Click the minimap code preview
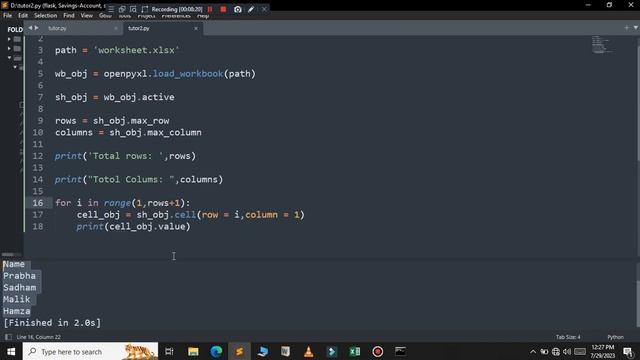 [x=602, y=45]
